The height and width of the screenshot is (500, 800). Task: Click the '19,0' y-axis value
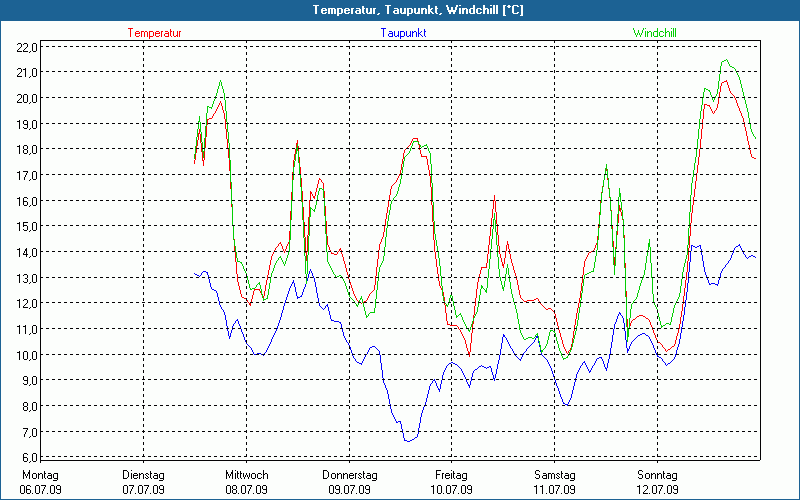tap(27, 124)
